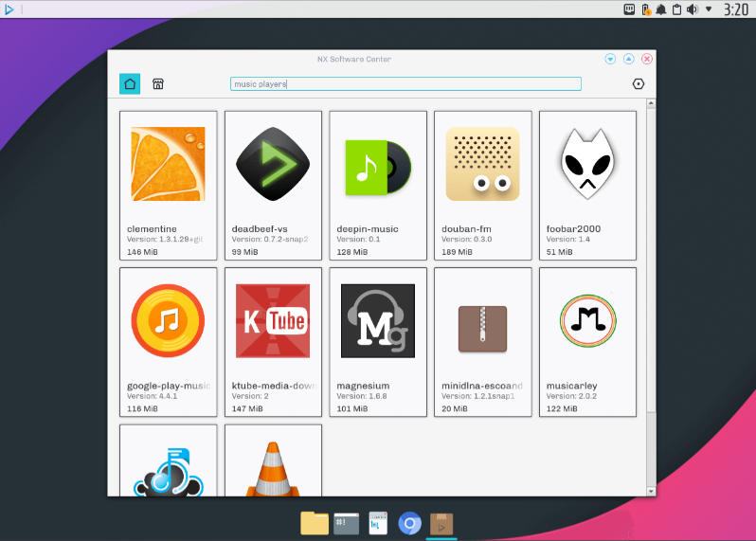Click the clementine version 1.3.1.28 text
This screenshot has height=541, width=756.
165,239
